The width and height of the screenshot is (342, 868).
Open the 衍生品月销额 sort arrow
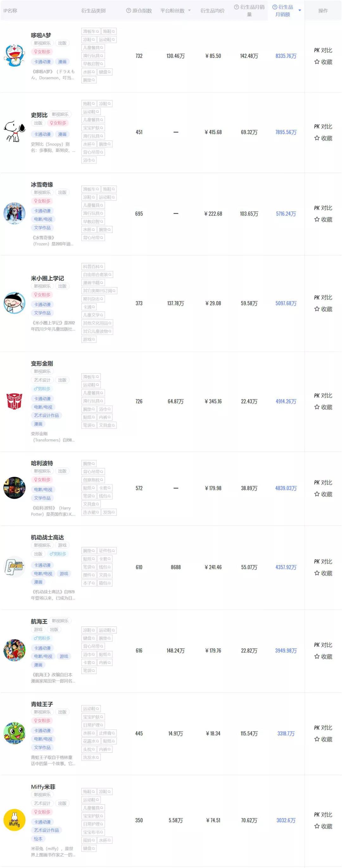pyautogui.click(x=300, y=10)
